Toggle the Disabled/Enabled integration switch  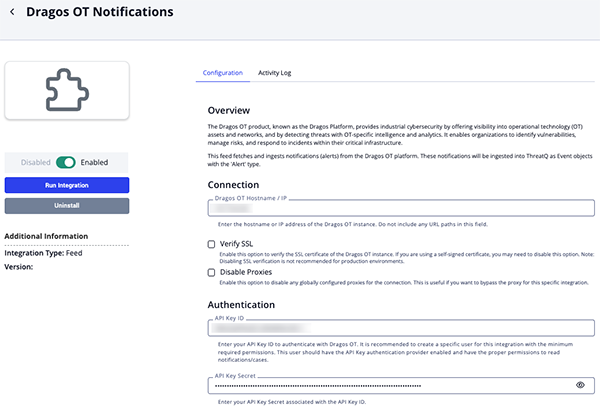66,162
